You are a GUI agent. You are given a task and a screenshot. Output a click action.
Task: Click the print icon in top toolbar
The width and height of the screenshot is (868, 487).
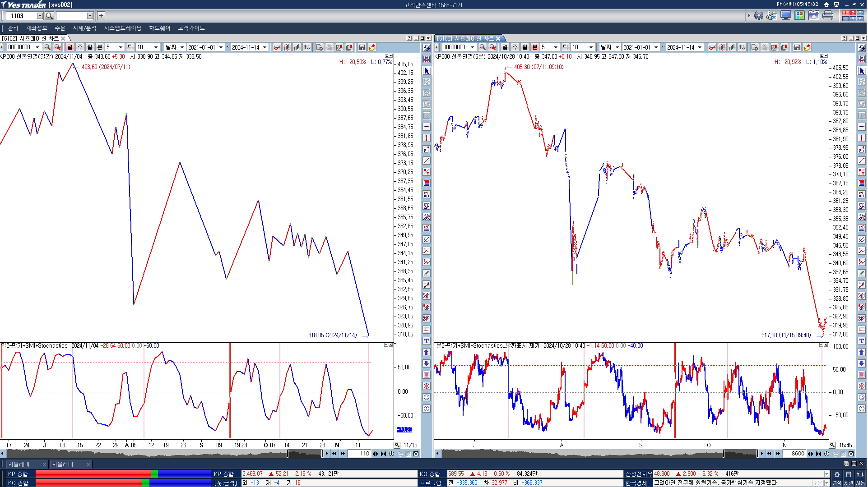pos(827,16)
